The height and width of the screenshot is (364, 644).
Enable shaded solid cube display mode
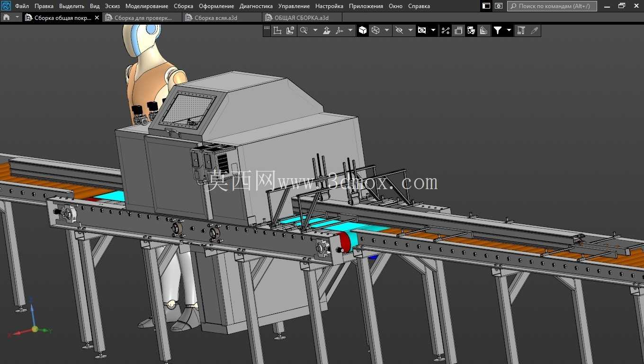point(363,30)
